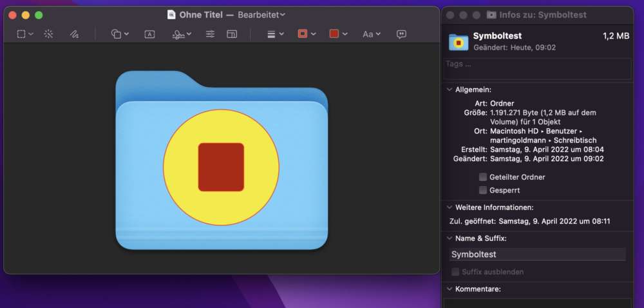This screenshot has height=308, width=644.
Task: Collapse the Kommentare section
Action: (450, 289)
